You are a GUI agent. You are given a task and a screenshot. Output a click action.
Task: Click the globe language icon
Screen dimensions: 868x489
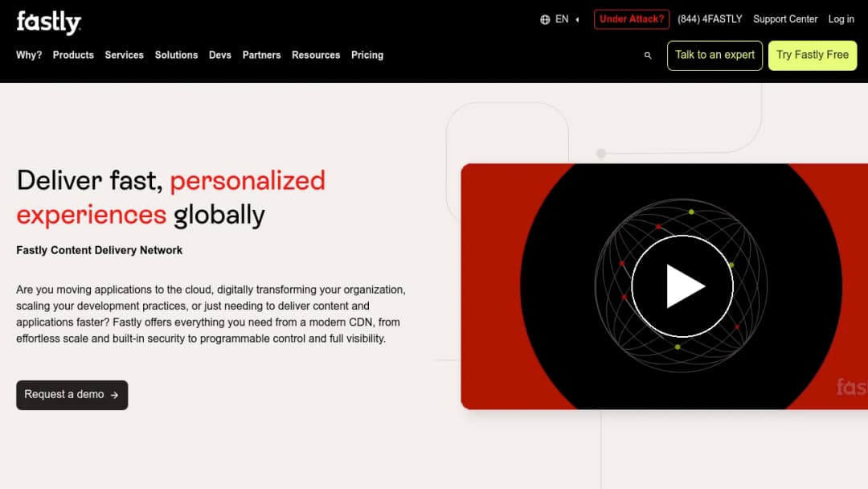[545, 19]
